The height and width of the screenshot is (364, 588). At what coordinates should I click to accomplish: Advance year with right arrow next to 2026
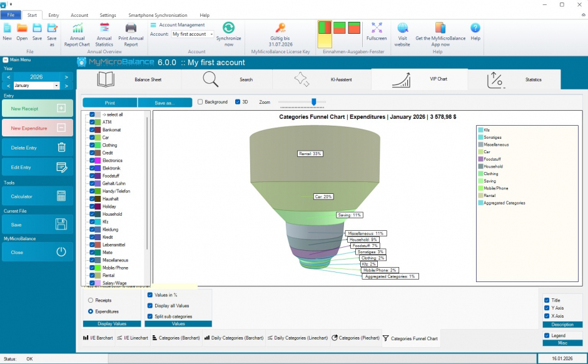(x=66, y=77)
